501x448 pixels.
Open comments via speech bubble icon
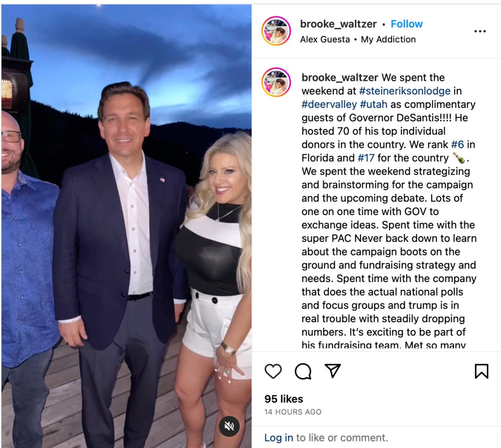[303, 371]
